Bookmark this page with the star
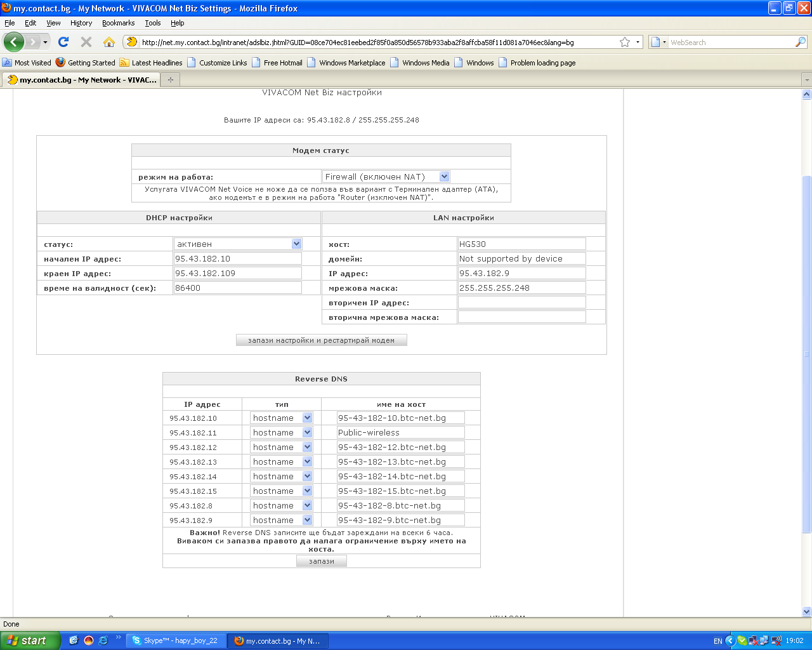This screenshot has height=650, width=812. [x=625, y=42]
